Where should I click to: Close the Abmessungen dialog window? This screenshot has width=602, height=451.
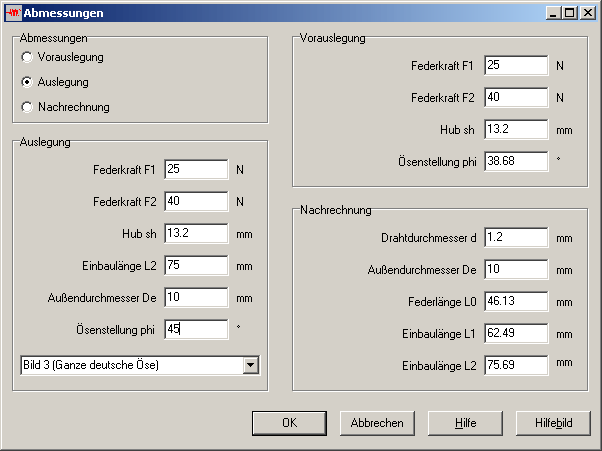[x=587, y=13]
